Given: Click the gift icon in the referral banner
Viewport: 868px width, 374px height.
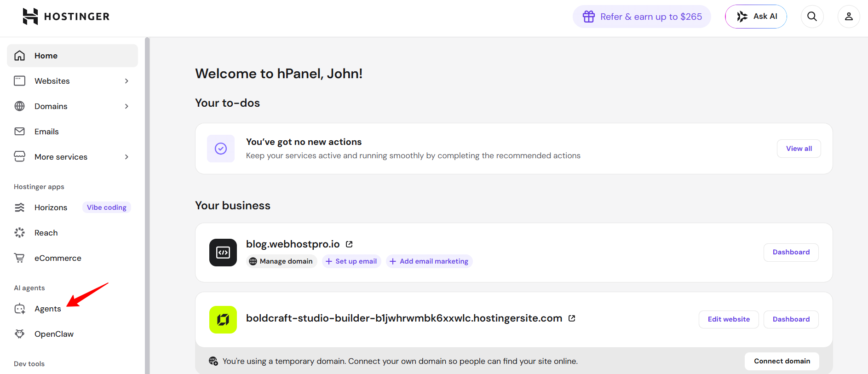Looking at the screenshot, I should [x=589, y=17].
